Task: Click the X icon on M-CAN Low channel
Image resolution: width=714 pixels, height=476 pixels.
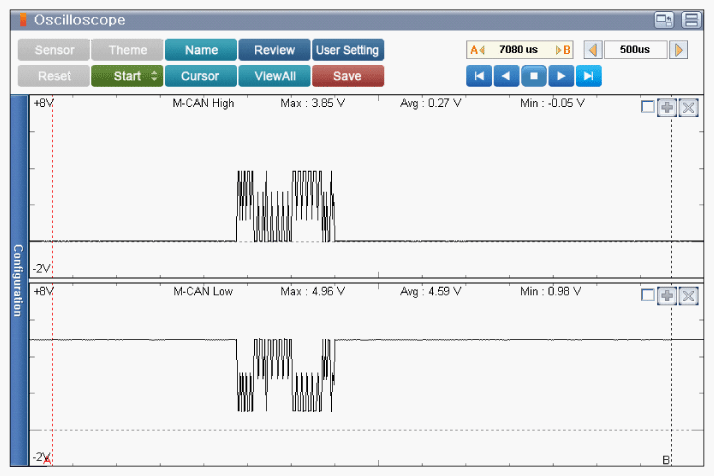Action: [x=688, y=295]
